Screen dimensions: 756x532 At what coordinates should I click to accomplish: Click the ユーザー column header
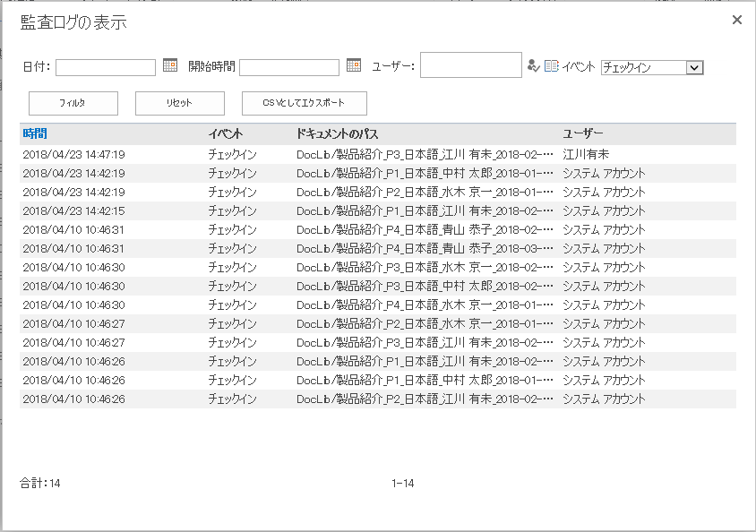pos(583,134)
